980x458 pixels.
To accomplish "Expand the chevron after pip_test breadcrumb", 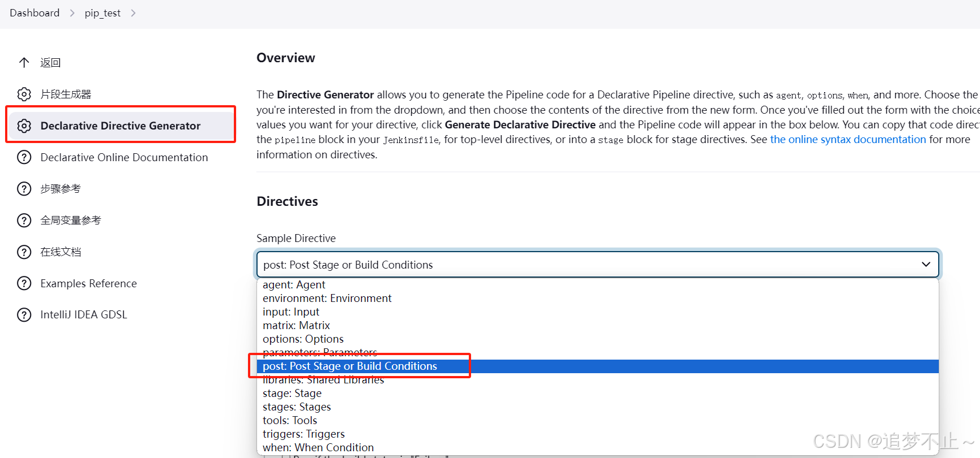I will (133, 13).
